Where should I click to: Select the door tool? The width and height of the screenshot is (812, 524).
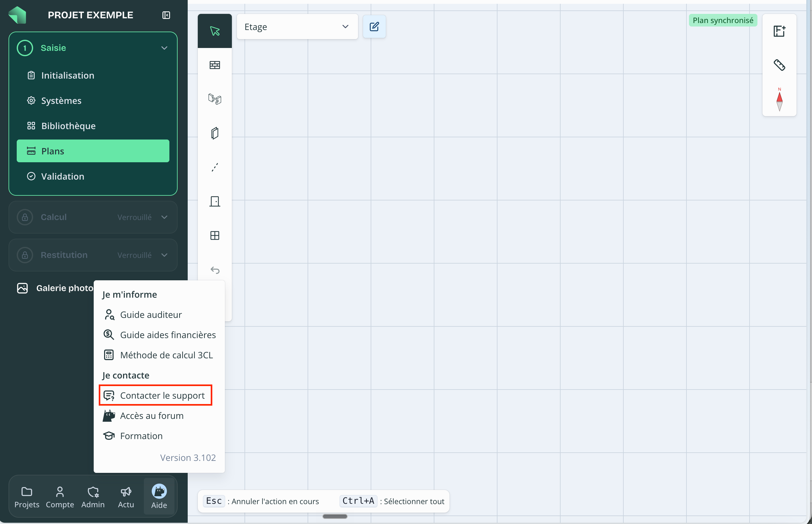215,201
